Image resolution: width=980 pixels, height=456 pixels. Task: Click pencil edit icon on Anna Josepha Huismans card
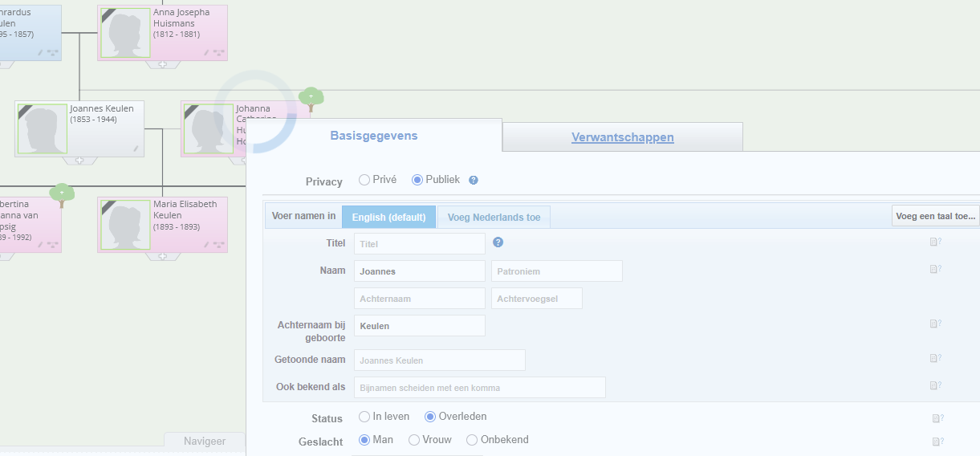206,53
